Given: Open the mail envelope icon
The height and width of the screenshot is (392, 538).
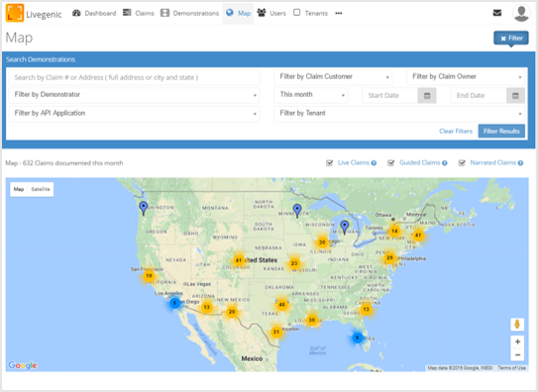Looking at the screenshot, I should coord(496,13).
